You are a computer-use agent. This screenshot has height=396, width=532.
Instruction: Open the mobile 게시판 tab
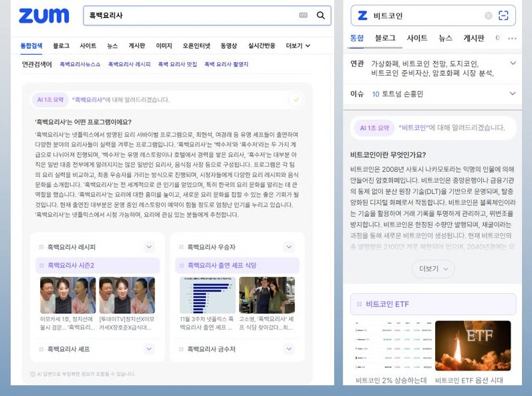[474, 38]
